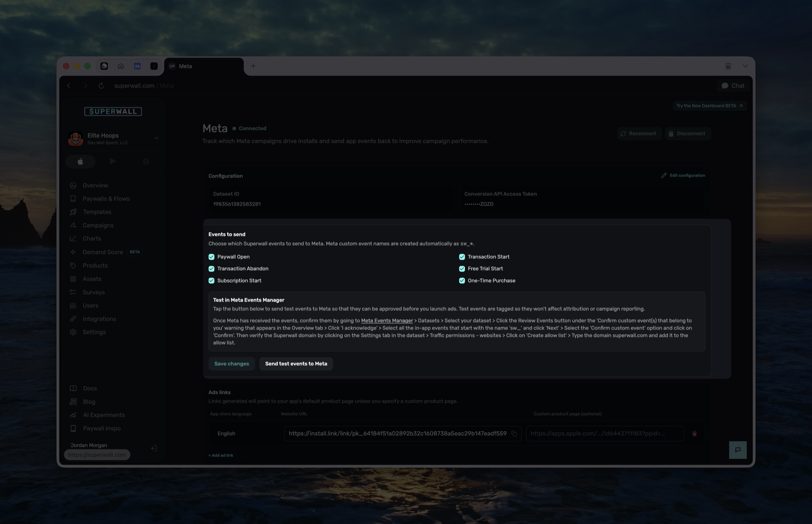Open the pinned calendar tab showing 26

137,66
